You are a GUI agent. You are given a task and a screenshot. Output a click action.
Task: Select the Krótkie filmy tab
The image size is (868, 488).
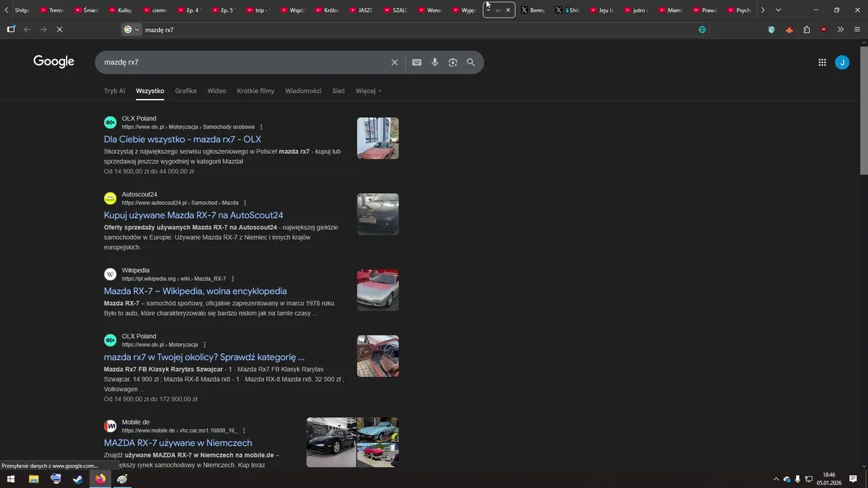click(x=256, y=91)
